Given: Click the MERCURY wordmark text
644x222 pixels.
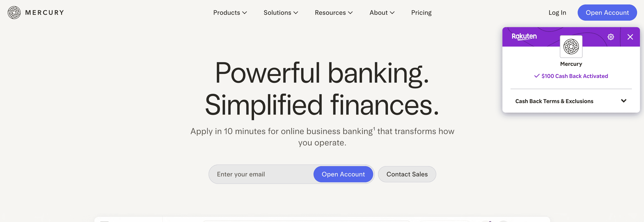Looking at the screenshot, I should [45, 13].
